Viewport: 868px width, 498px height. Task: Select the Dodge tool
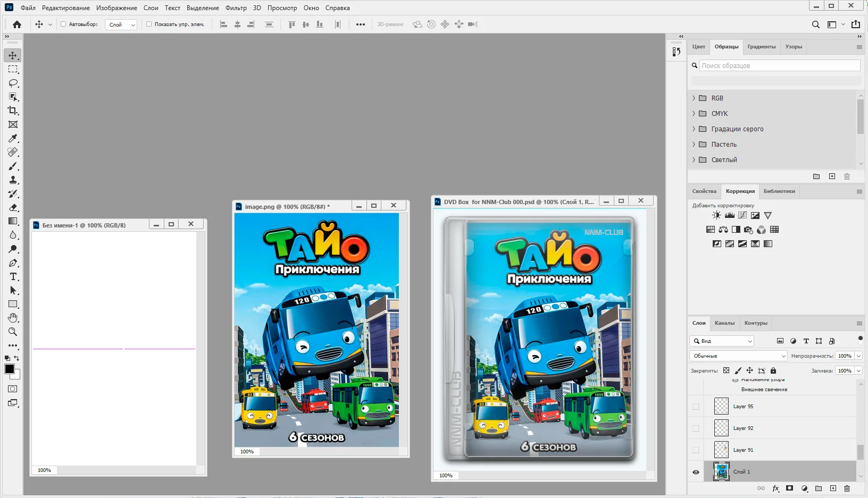coord(13,249)
